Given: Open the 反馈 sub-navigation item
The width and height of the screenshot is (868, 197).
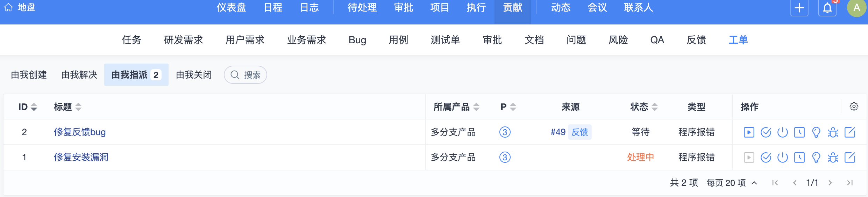Looking at the screenshot, I should tap(696, 40).
